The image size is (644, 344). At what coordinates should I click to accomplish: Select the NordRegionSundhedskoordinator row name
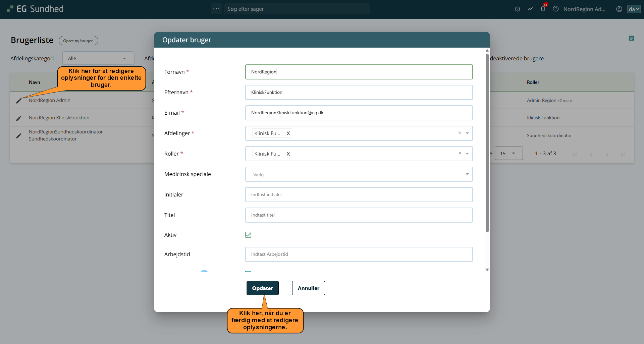[66, 135]
